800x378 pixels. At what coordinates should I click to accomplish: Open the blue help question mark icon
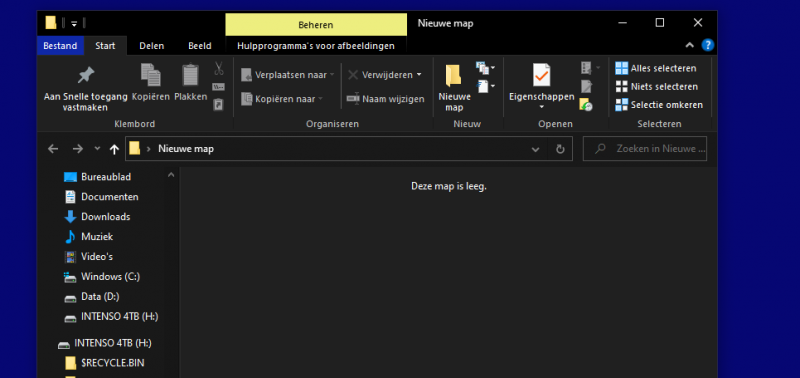tap(708, 45)
